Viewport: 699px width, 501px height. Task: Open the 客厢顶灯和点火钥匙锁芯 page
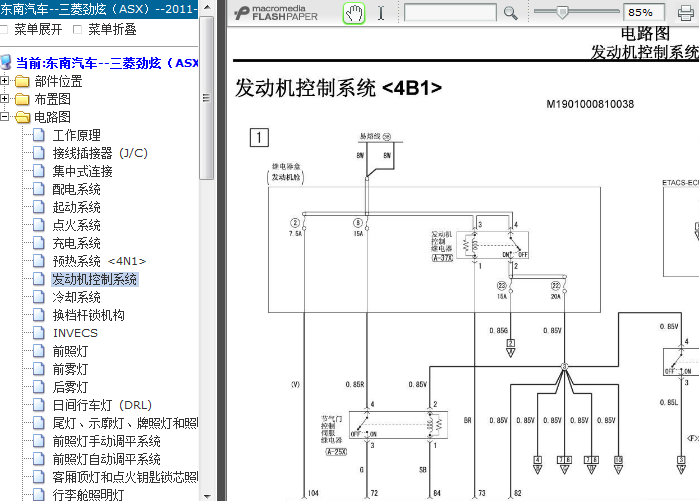[125, 477]
